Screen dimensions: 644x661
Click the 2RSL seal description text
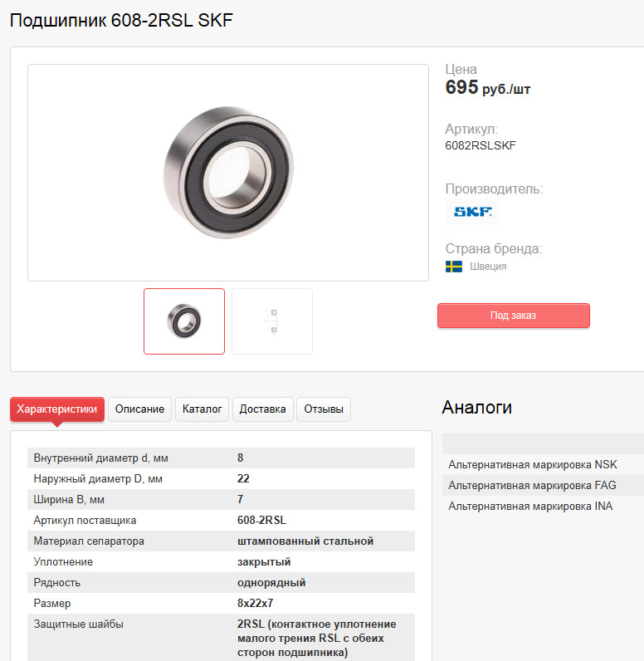(x=316, y=639)
